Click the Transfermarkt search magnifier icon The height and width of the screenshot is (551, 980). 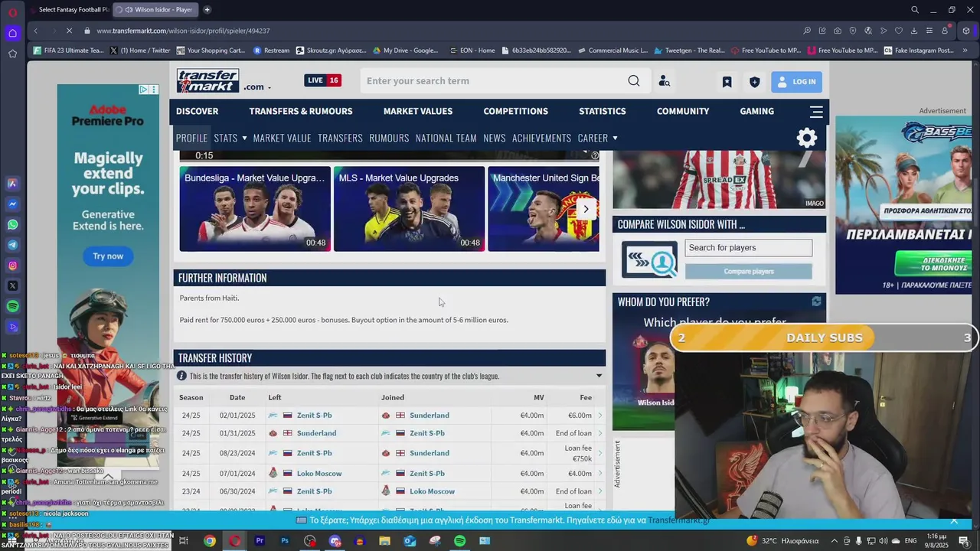pyautogui.click(x=634, y=81)
